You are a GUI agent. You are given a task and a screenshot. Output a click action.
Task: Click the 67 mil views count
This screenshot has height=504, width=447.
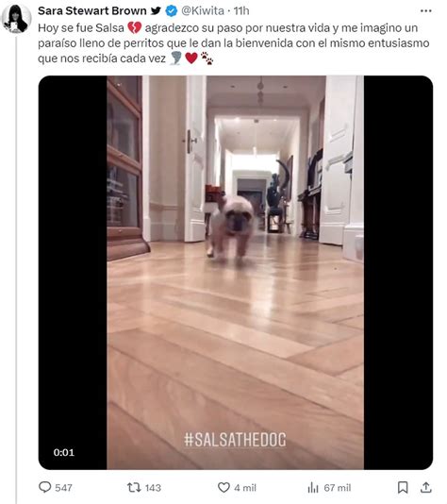(x=338, y=488)
